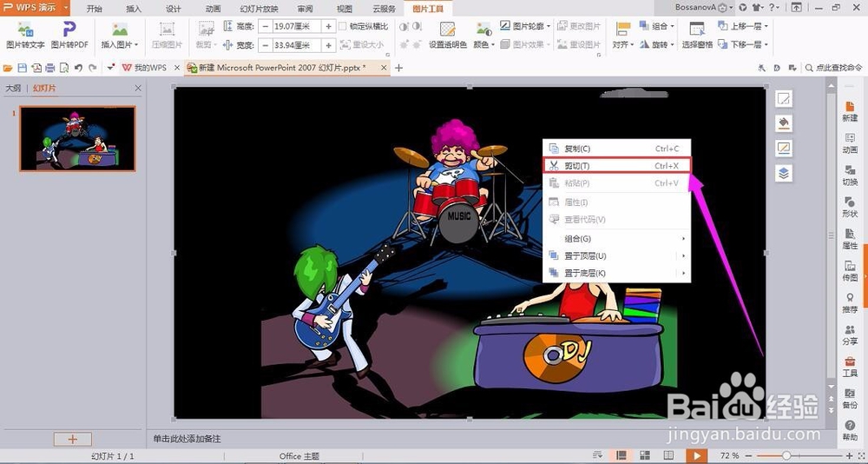Switch to slide sorter view in status bar
Screen dimensions: 868x464
(645, 455)
